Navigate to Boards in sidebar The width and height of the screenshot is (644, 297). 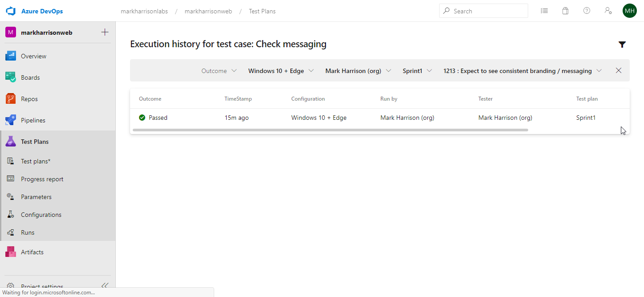click(30, 77)
